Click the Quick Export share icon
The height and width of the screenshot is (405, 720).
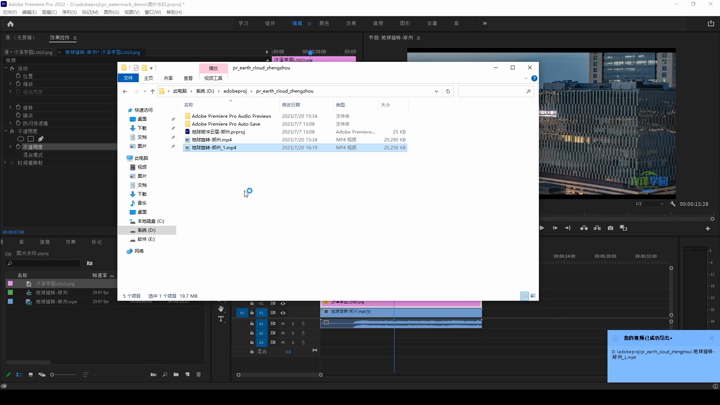(710, 23)
